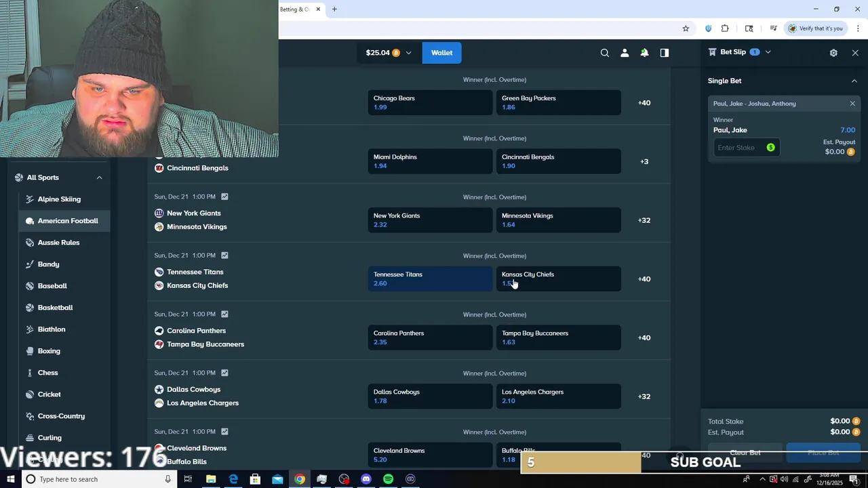Close the Betting tab
Viewport: 868px width, 488px height.
(318, 9)
